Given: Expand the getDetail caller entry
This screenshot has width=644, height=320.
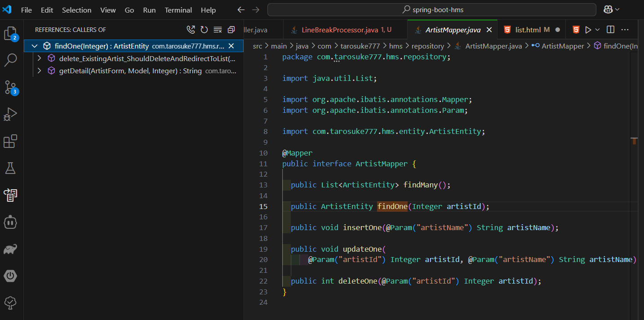Looking at the screenshot, I should click(39, 71).
